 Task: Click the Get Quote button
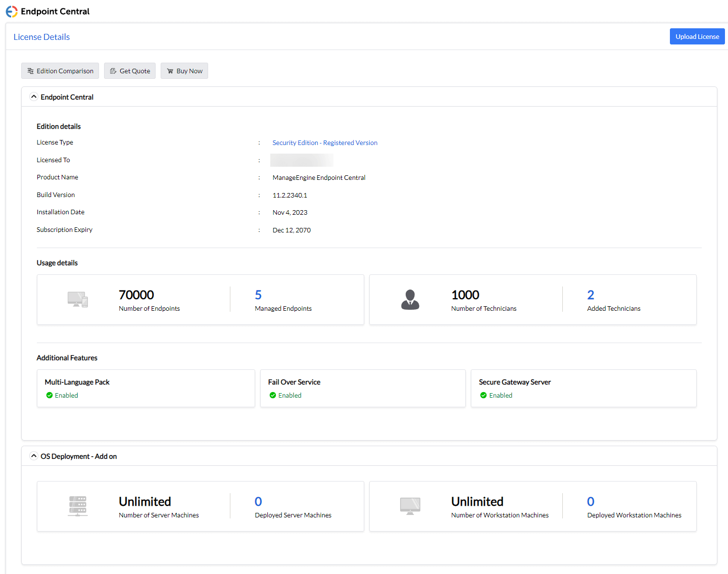coord(130,71)
